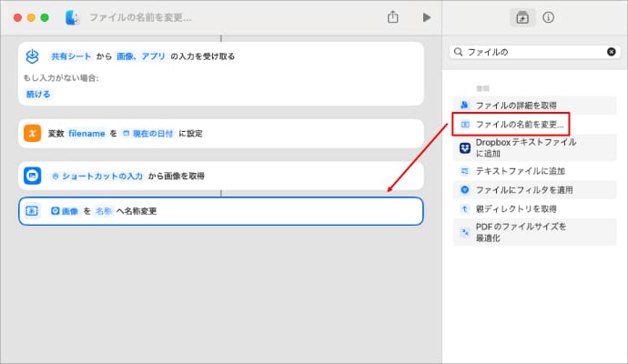Viewport: 628px width, 364px height.
Task: Open the action library panel icon
Action: click(522, 17)
